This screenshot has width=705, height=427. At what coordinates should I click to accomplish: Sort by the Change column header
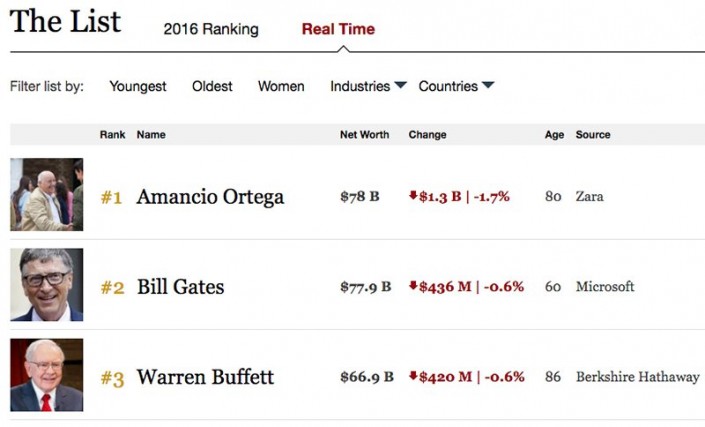tap(427, 135)
